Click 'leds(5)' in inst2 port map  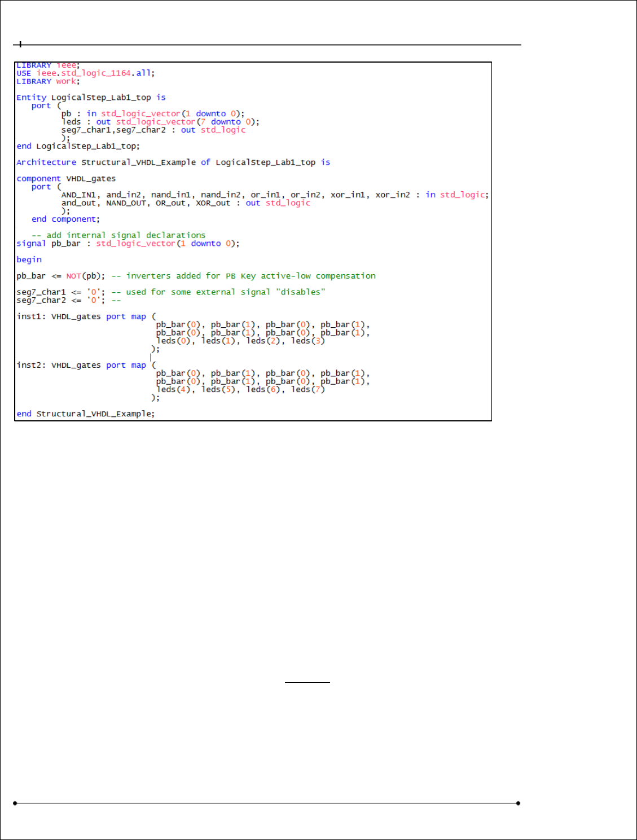218,390
